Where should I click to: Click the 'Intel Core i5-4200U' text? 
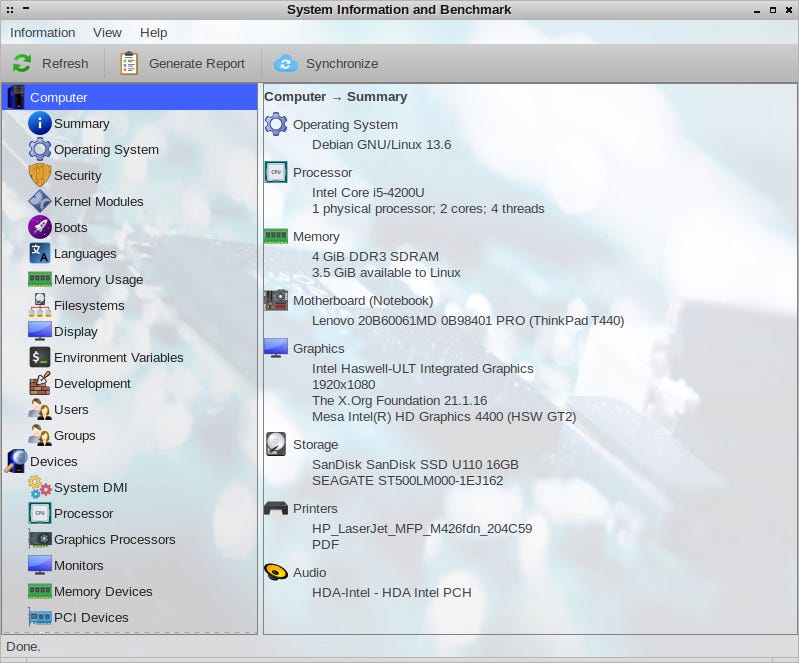pos(368,192)
